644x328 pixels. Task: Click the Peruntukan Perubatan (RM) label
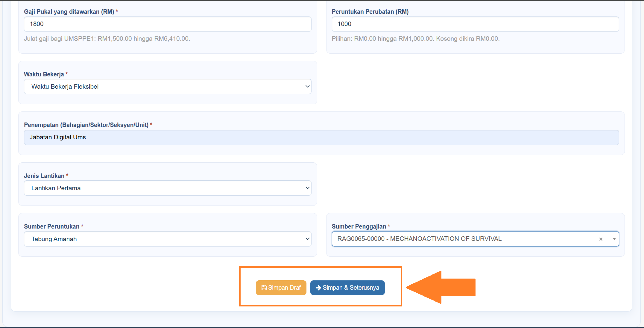pos(370,12)
